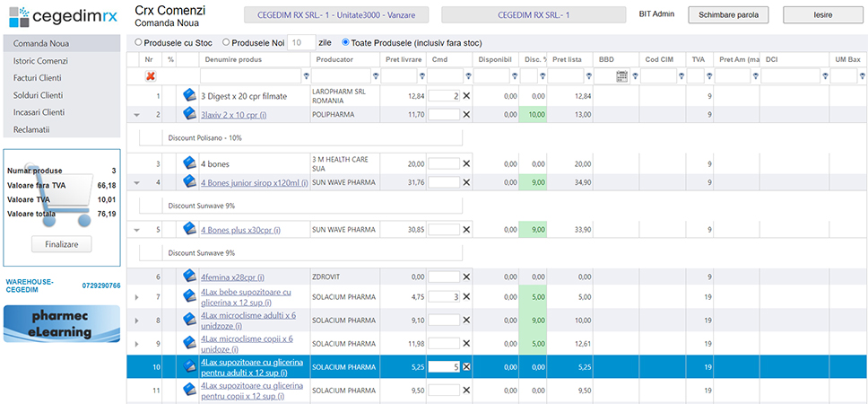Viewport: 868px width, 404px height.
Task: Open book icon for 3 Digest product
Action: point(189,96)
